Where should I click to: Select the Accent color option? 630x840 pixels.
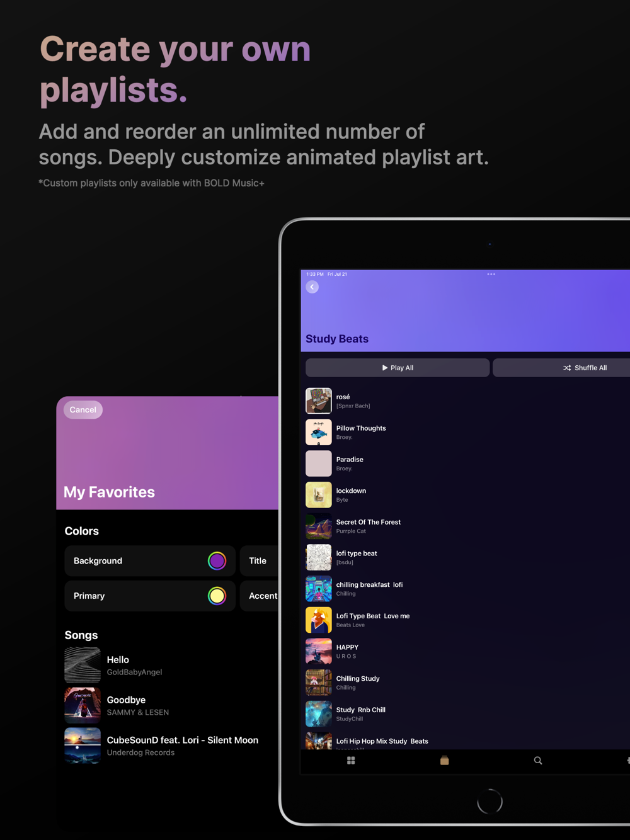259,596
